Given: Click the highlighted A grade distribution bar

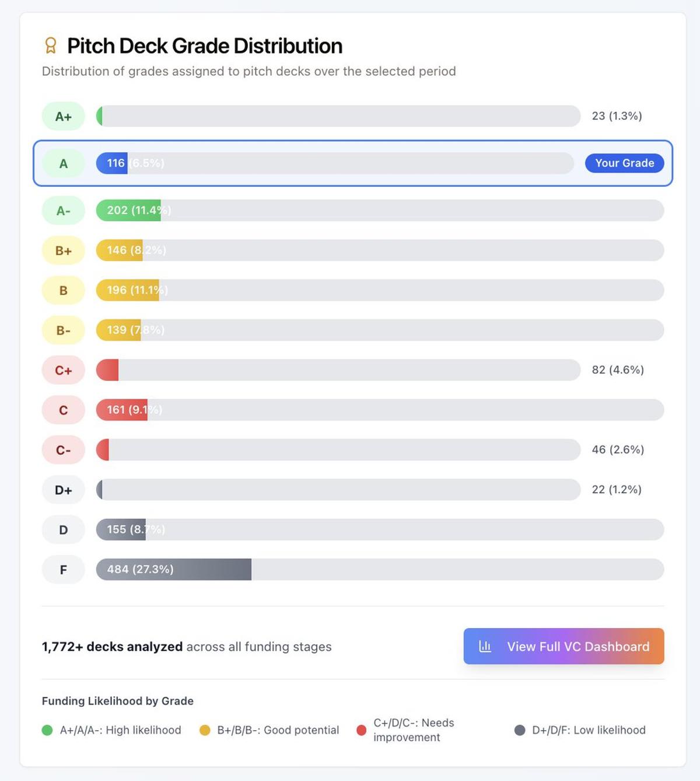Looking at the screenshot, I should [x=336, y=163].
